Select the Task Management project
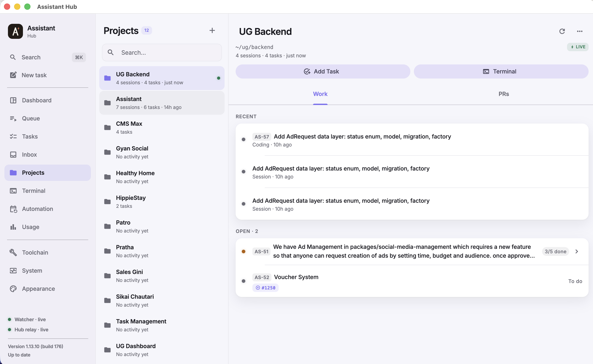This screenshot has width=593, height=364. click(x=162, y=325)
